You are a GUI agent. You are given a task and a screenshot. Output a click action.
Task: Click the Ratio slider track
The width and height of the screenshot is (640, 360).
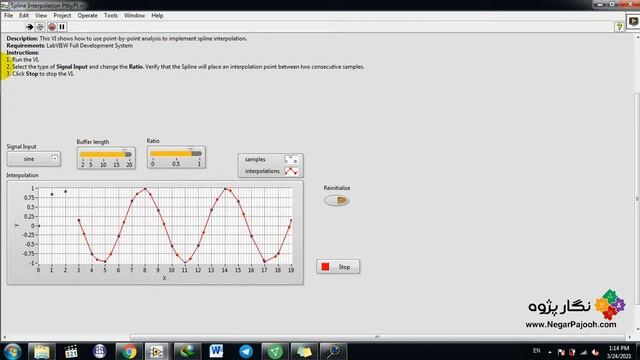point(176,153)
